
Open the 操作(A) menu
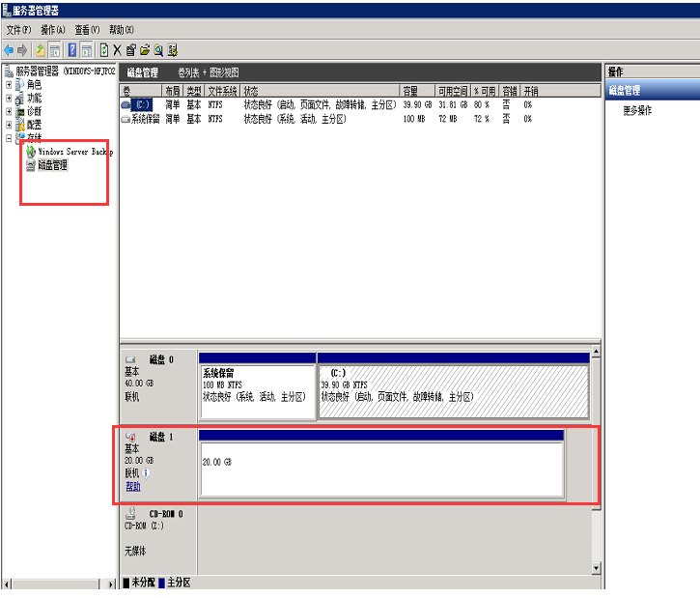pos(52,30)
